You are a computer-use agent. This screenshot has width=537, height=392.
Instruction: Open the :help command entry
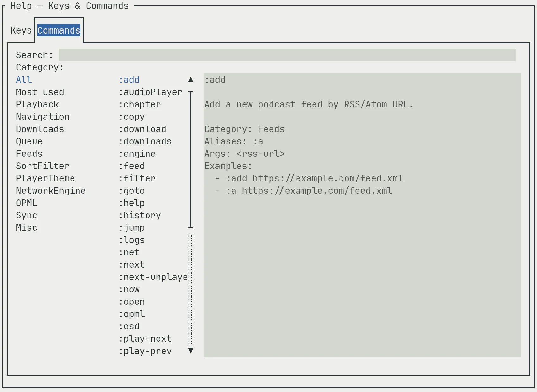(x=132, y=203)
